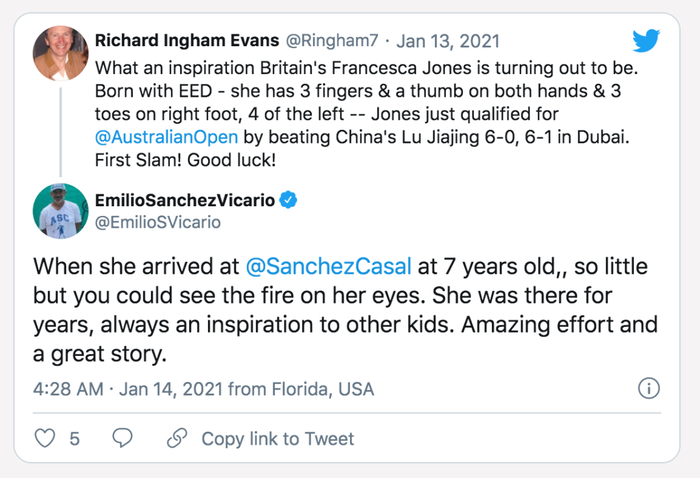Open the tweet info circle icon
Image resolution: width=700 pixels, height=478 pixels.
coord(648,388)
